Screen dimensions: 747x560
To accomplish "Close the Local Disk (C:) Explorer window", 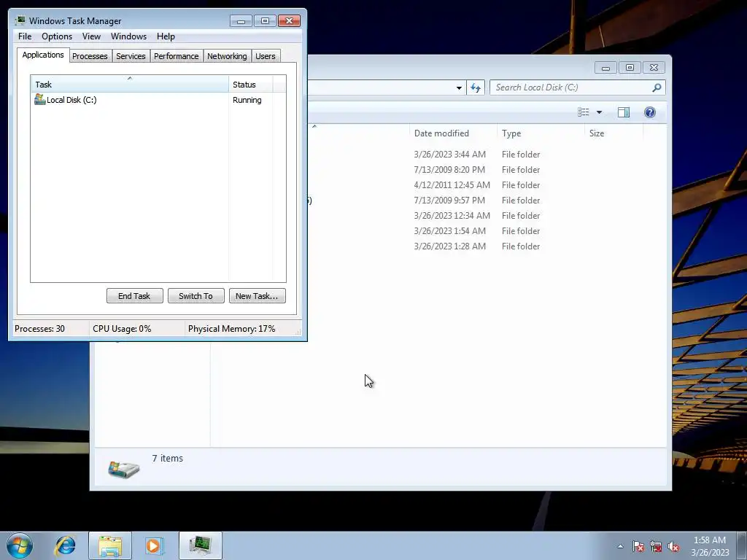I will tap(654, 68).
